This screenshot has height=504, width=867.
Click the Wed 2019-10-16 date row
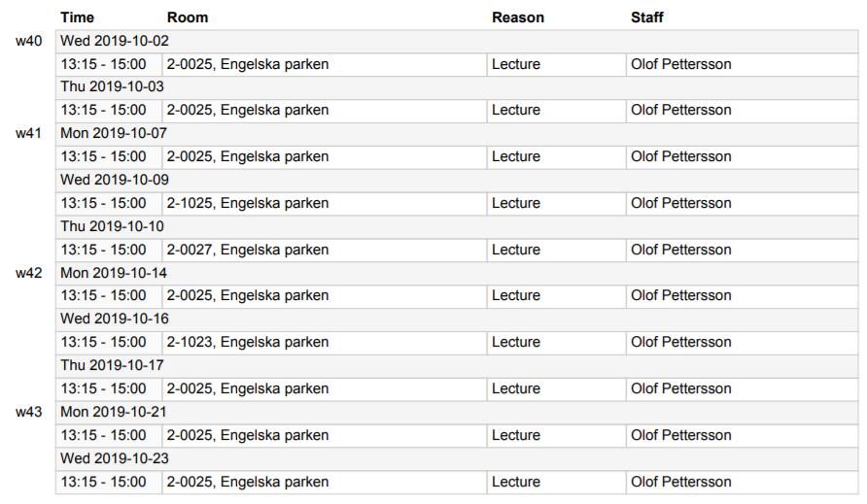(457, 319)
